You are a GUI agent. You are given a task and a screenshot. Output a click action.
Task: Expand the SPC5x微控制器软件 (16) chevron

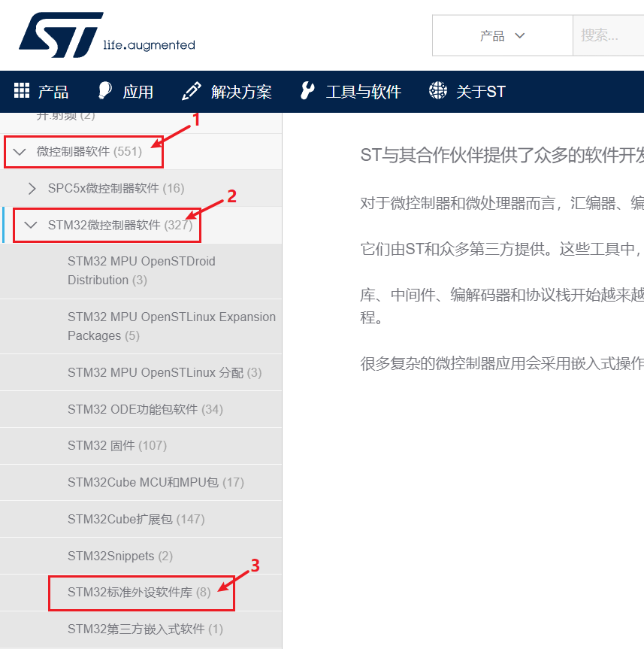click(32, 188)
